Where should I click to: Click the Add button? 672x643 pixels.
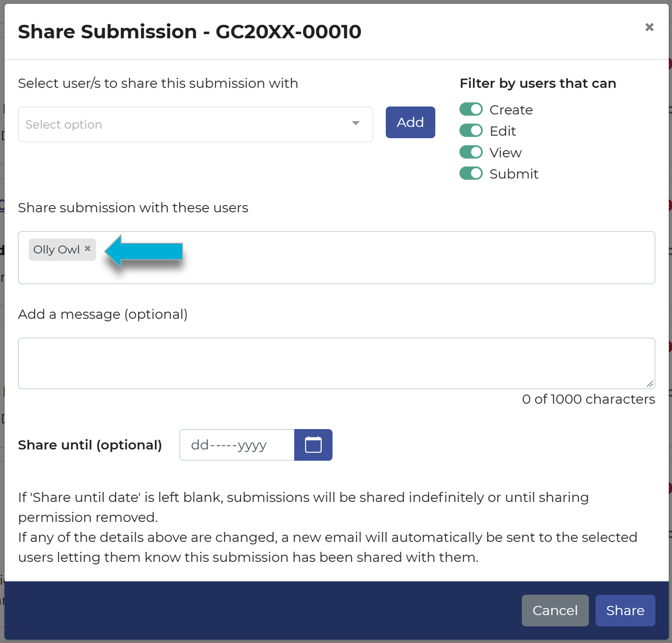click(x=410, y=122)
